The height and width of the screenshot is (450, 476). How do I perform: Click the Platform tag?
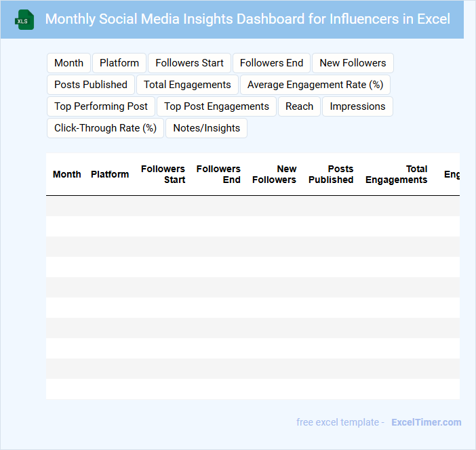click(119, 63)
